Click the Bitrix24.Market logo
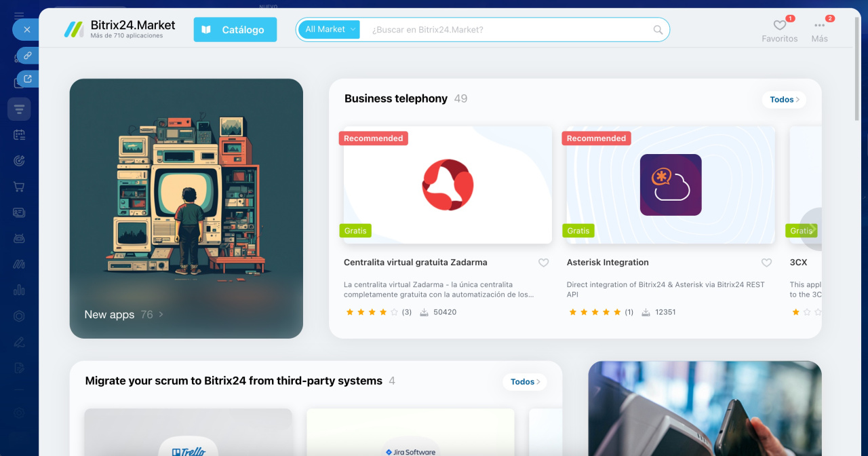The image size is (868, 456). click(120, 29)
